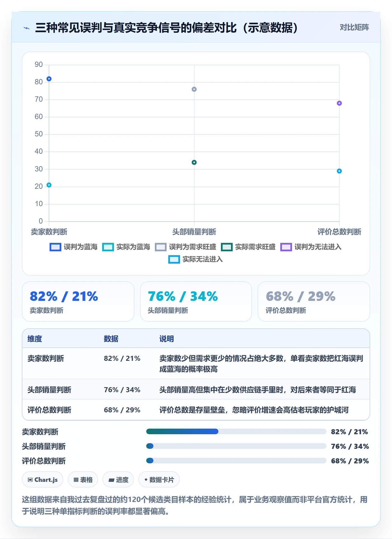Click the 评价总数是存量壁垒 description text in table

tap(254, 410)
